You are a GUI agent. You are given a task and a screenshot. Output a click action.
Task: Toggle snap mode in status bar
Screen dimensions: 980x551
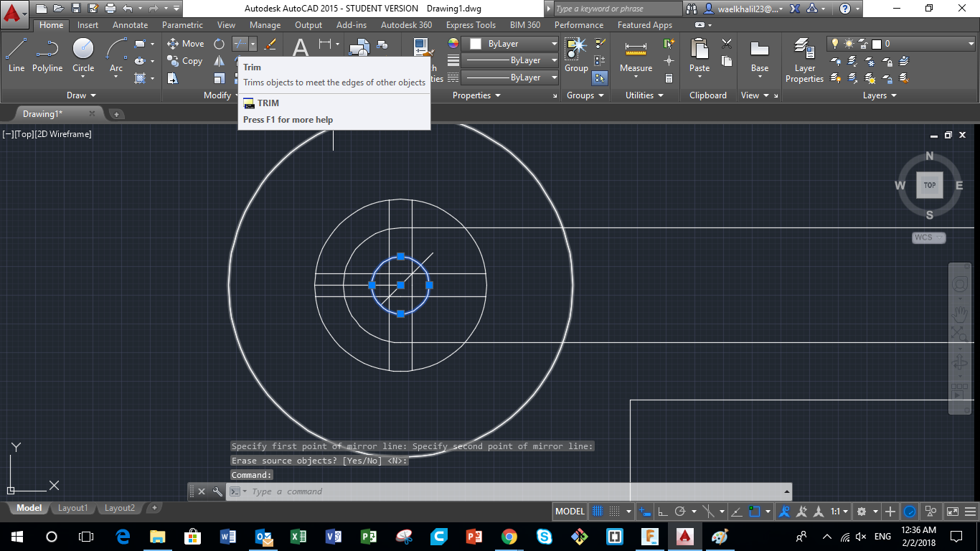[614, 512]
